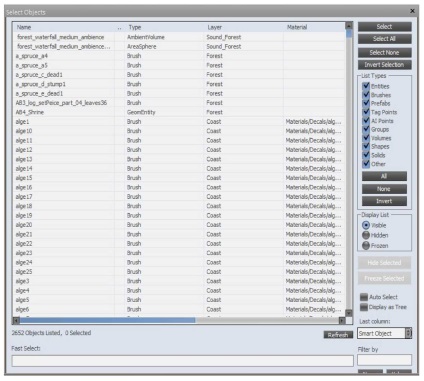This screenshot has width=424, height=381.
Task: Click the horizontal scrollbar thumb
Action: pyautogui.click(x=107, y=321)
